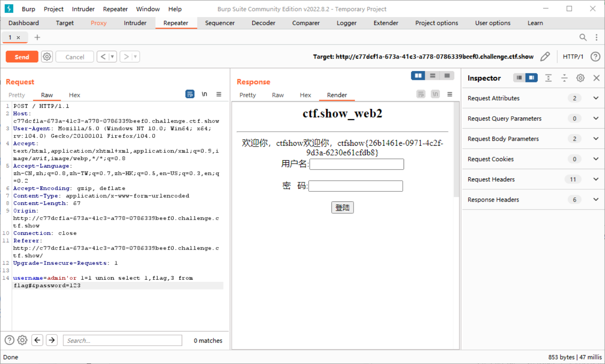
Task: Click the response pane scrollbar
Action: [456, 150]
